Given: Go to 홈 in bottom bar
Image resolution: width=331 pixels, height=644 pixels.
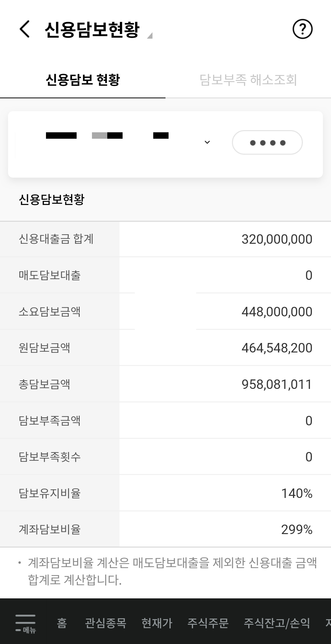Looking at the screenshot, I should click(62, 623).
